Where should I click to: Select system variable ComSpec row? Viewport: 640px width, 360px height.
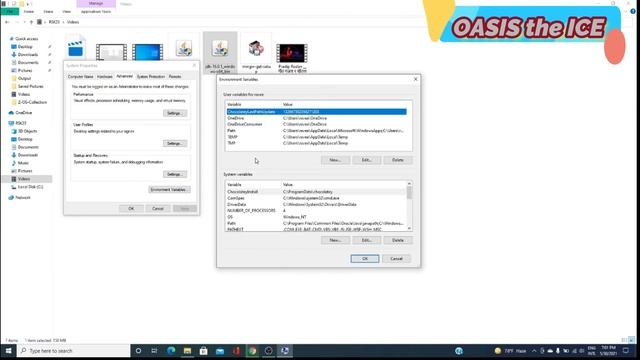[316, 198]
